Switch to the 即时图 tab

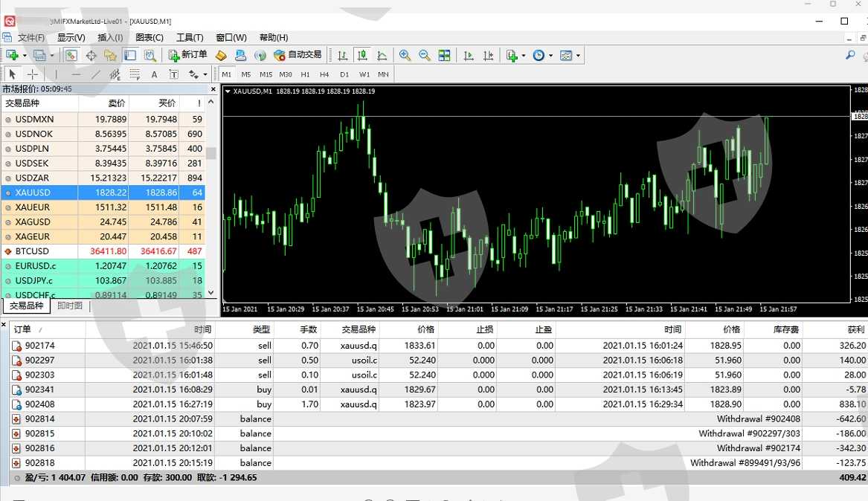[x=70, y=306]
